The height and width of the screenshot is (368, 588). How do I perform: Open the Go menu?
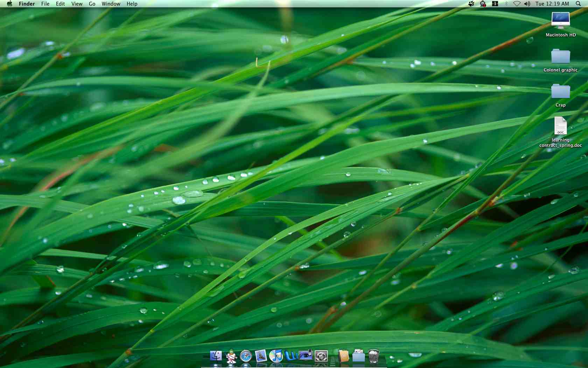pyautogui.click(x=92, y=4)
